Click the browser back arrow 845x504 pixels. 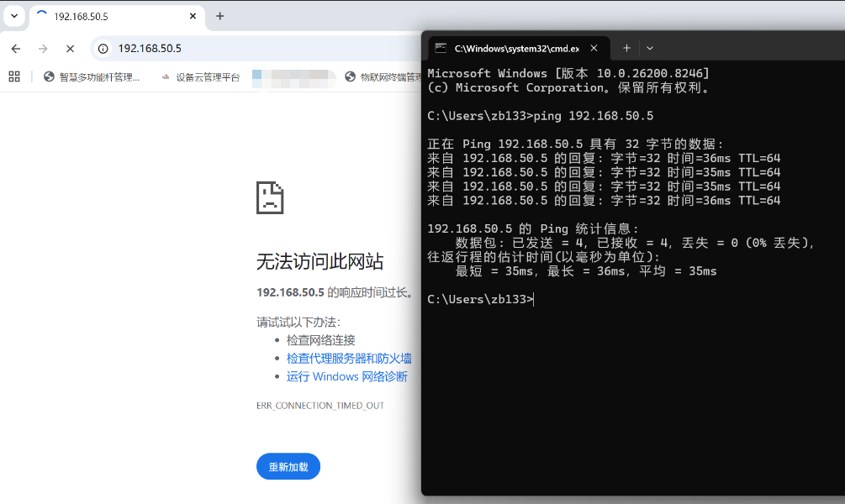coord(16,49)
